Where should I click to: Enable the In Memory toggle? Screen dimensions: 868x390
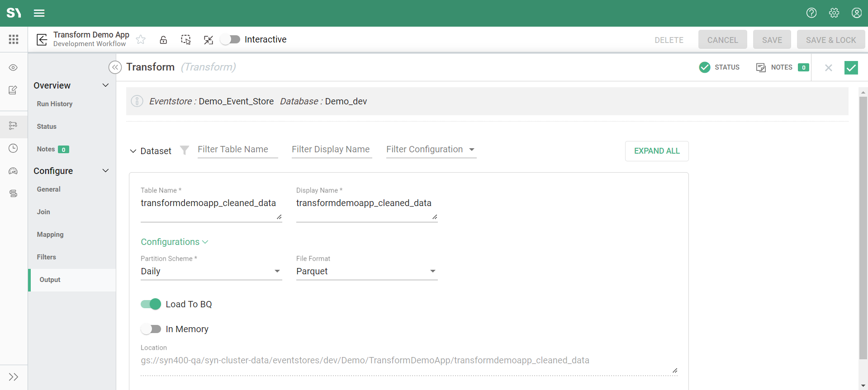(151, 329)
